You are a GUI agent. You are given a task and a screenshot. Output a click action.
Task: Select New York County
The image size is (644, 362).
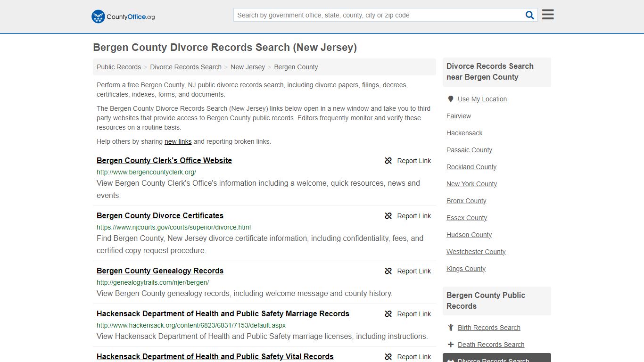point(472,184)
